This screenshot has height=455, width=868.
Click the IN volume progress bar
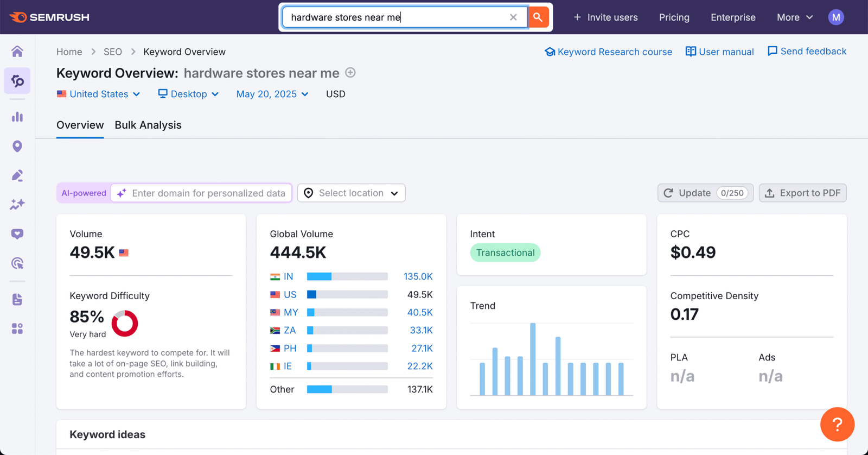point(347,276)
